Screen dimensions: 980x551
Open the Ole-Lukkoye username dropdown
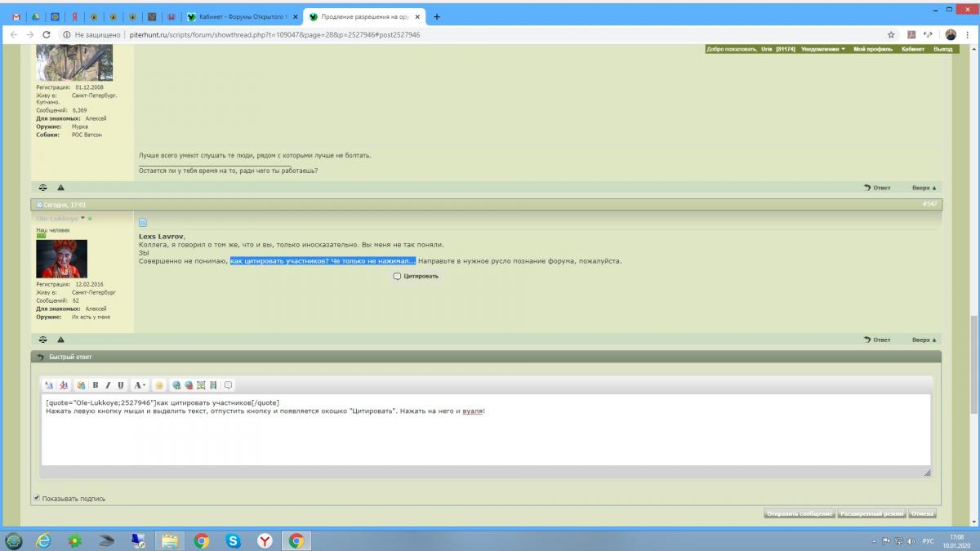[83, 219]
